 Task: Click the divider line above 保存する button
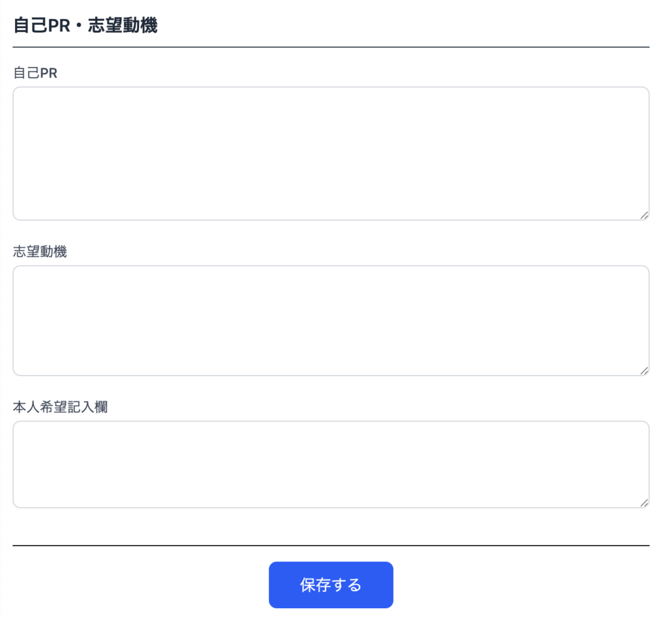(331, 545)
